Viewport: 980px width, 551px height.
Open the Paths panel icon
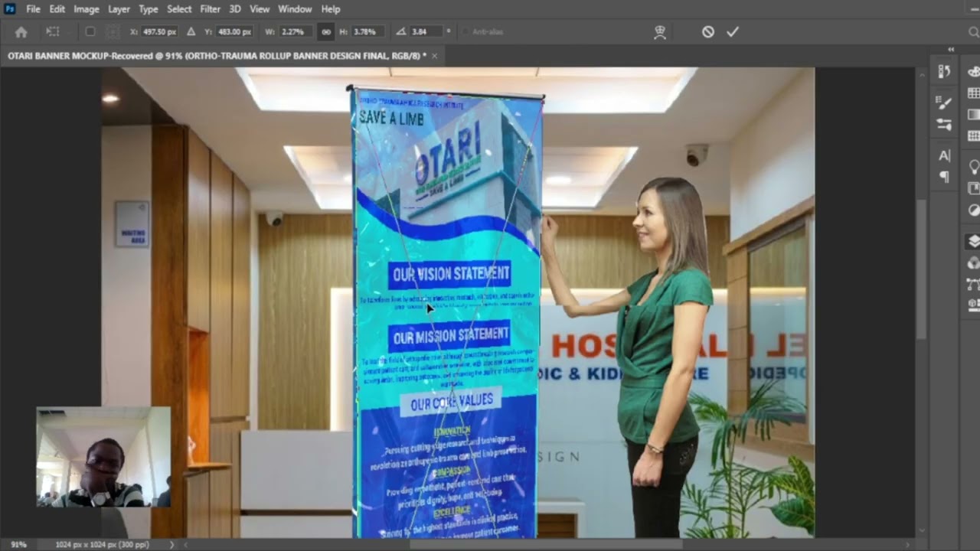click(x=974, y=284)
